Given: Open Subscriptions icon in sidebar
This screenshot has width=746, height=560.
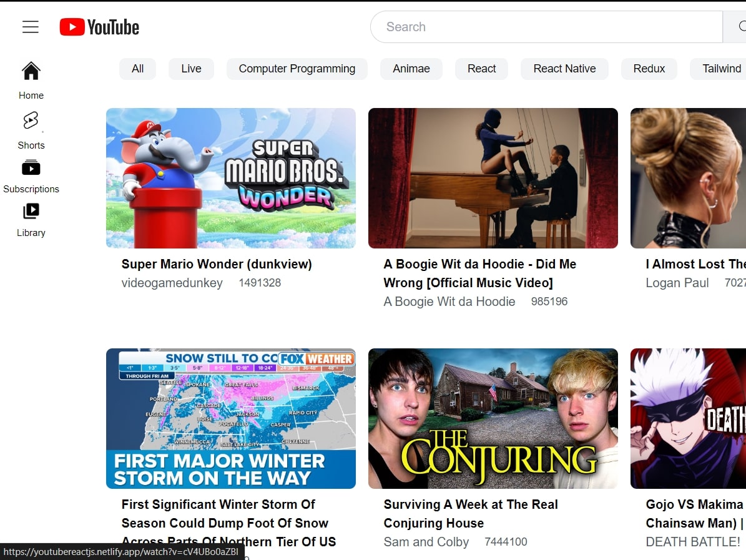Looking at the screenshot, I should click(31, 168).
